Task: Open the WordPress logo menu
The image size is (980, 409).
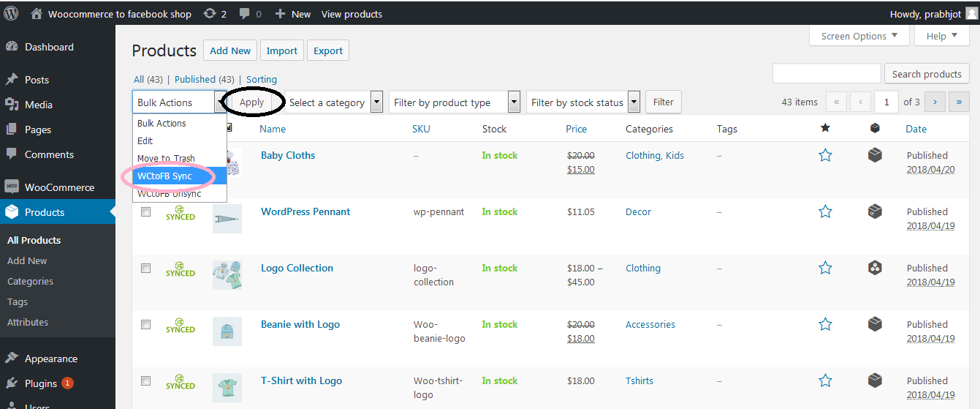Action: click(x=11, y=13)
